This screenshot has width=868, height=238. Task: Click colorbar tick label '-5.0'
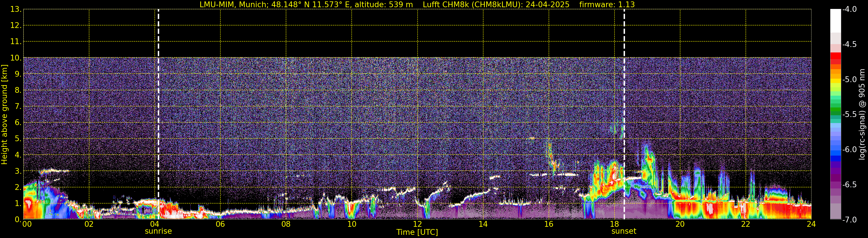tap(850, 80)
